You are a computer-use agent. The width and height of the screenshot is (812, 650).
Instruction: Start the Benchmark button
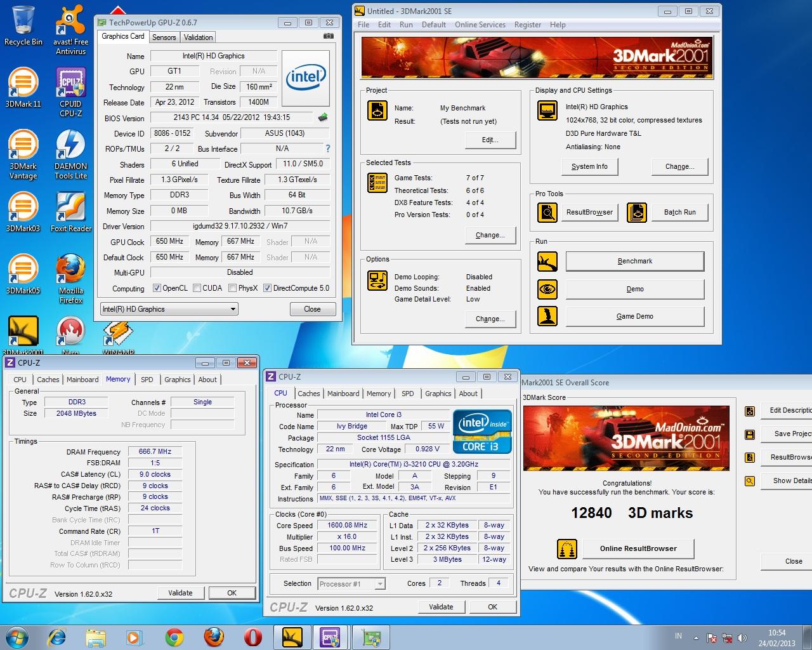pyautogui.click(x=635, y=261)
